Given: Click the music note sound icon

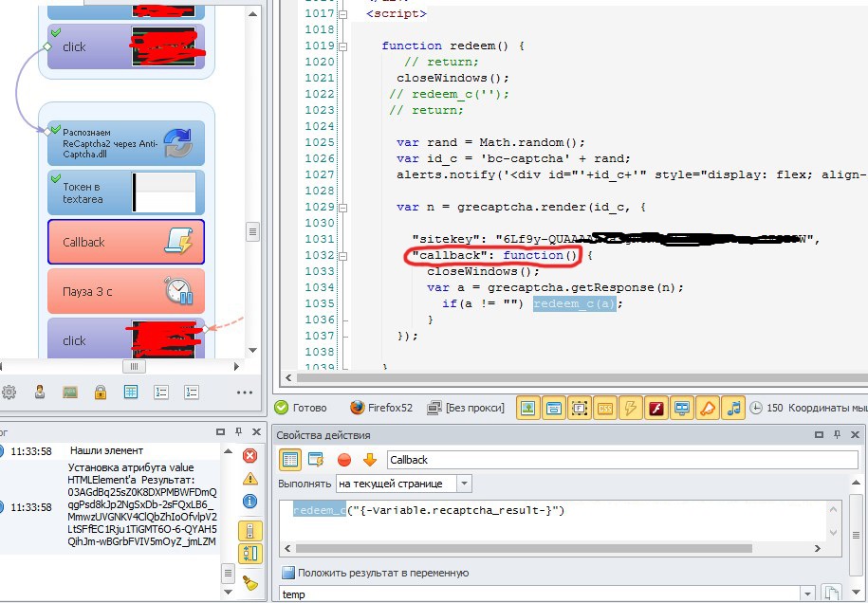Looking at the screenshot, I should click(733, 408).
